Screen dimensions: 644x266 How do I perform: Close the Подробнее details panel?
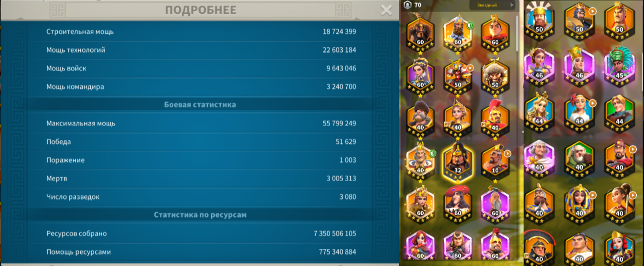(x=386, y=11)
